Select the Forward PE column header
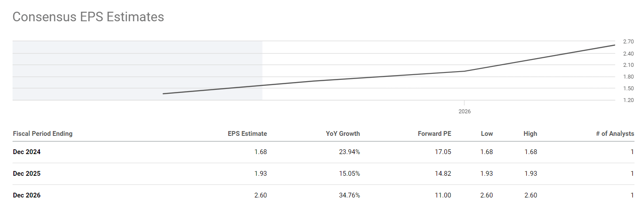Viewport: 644px width, 217px height. pyautogui.click(x=434, y=134)
